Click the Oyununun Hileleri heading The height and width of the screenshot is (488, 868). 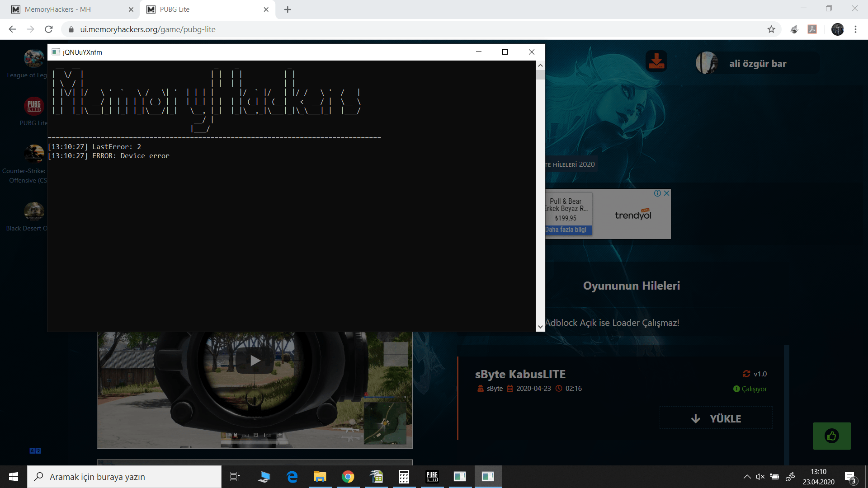pos(631,286)
